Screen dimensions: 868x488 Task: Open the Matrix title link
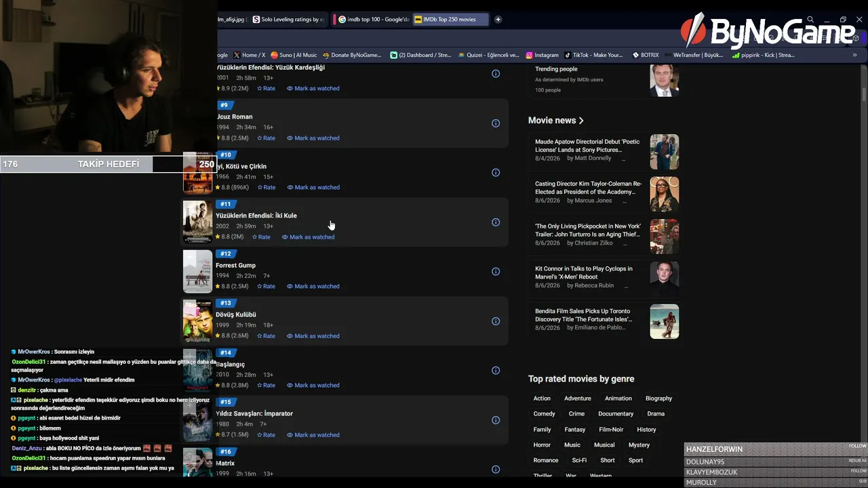[225, 464]
